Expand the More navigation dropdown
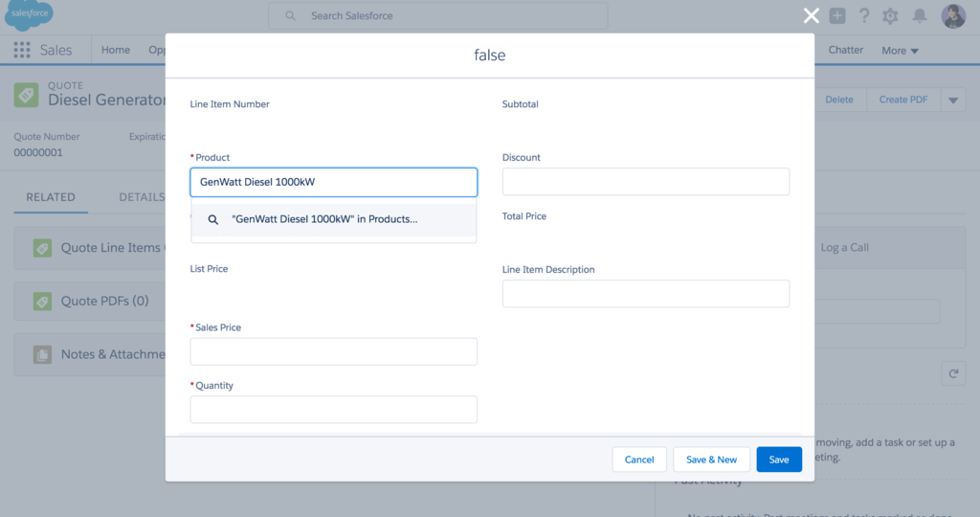Viewport: 980px width, 517px height. tap(900, 51)
